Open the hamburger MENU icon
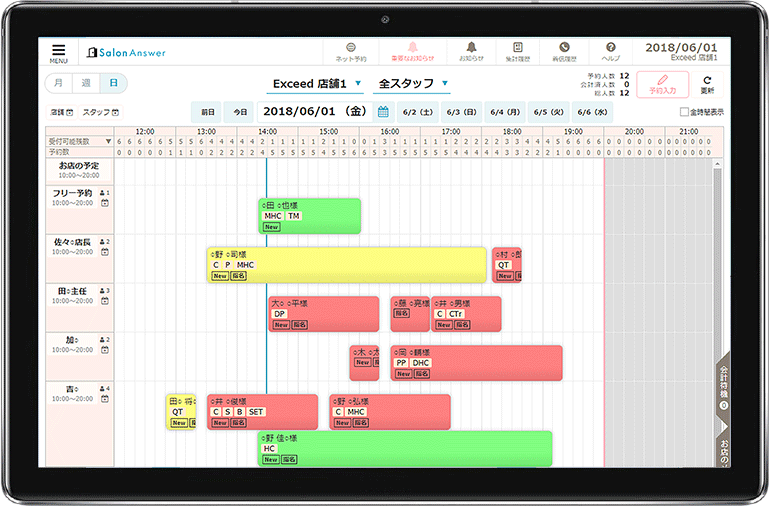This screenshot has width=769, height=506. click(x=59, y=52)
